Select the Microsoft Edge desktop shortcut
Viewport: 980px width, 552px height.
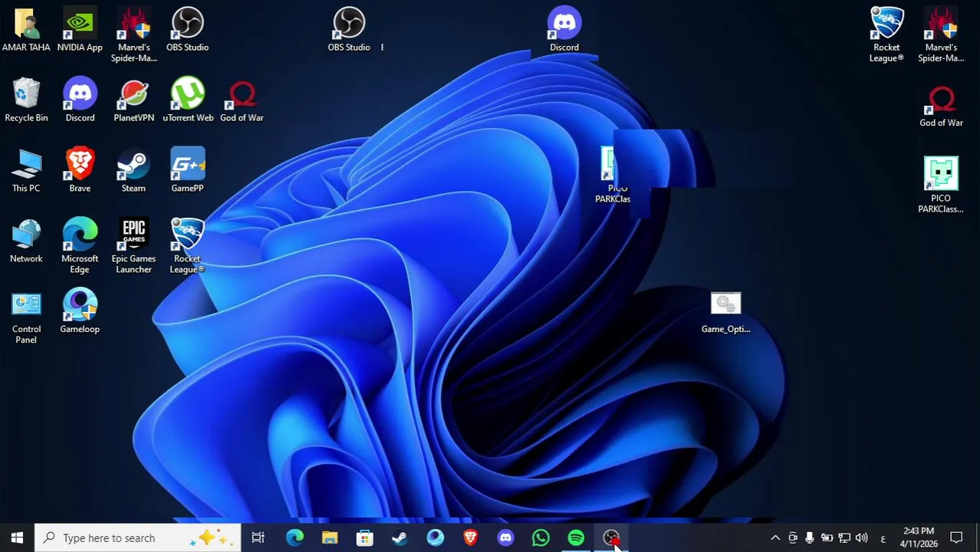(80, 247)
